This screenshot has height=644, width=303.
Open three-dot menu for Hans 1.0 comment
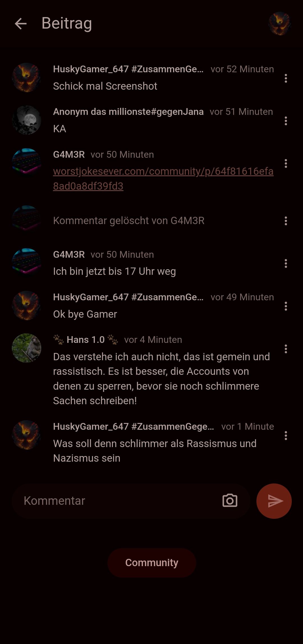286,349
